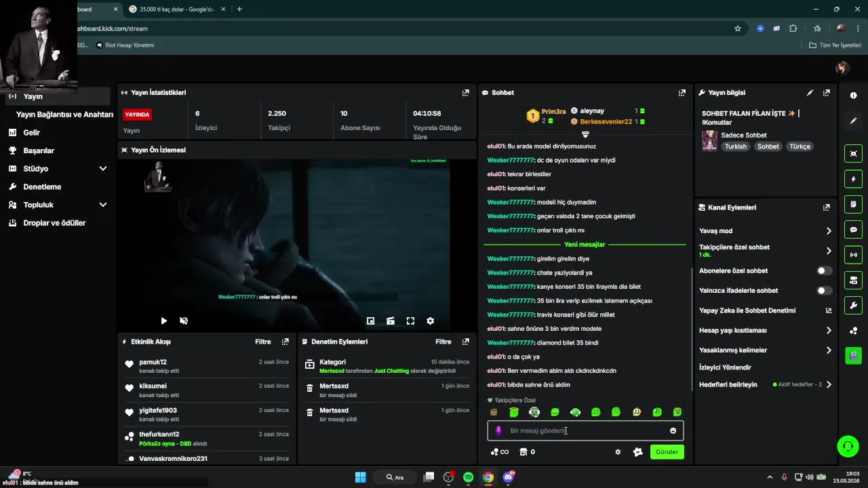Open Riot Hesap Yönetimi bookmark

125,45
